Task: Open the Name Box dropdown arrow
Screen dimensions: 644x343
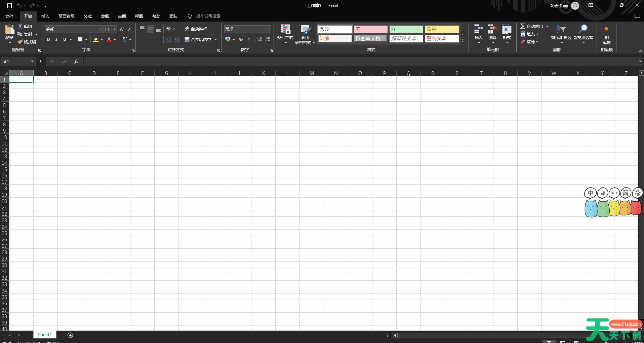Action: pos(32,62)
